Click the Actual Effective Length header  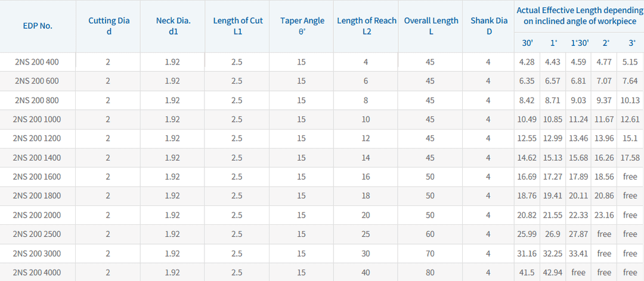click(579, 16)
